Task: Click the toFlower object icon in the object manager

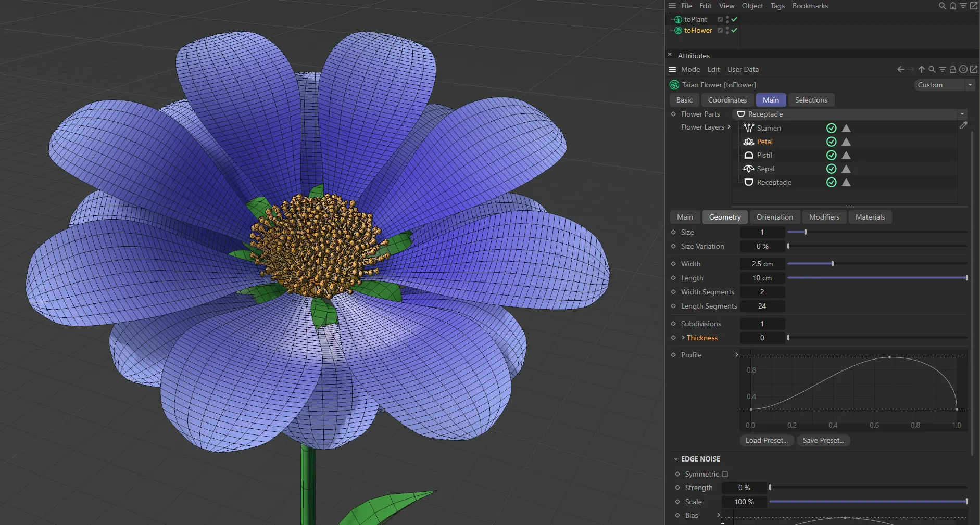Action: click(x=678, y=30)
